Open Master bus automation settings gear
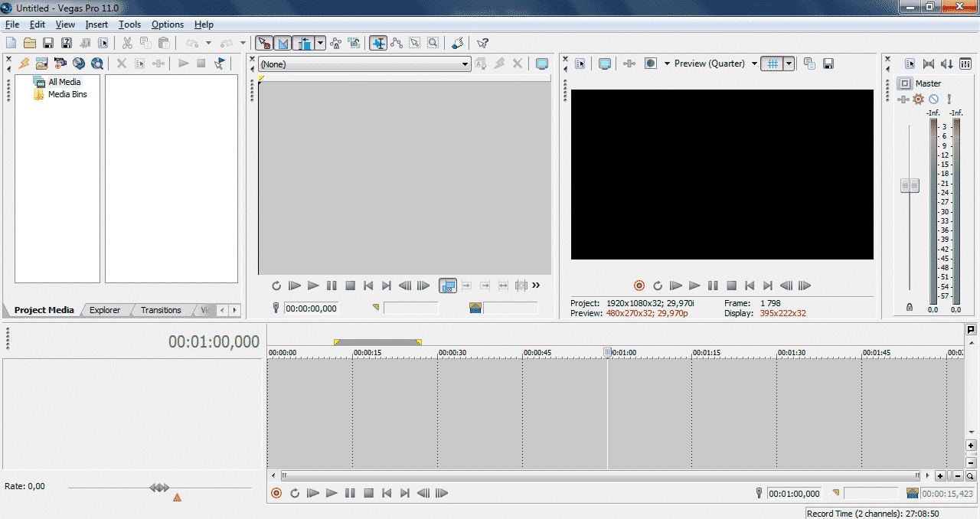 point(918,100)
